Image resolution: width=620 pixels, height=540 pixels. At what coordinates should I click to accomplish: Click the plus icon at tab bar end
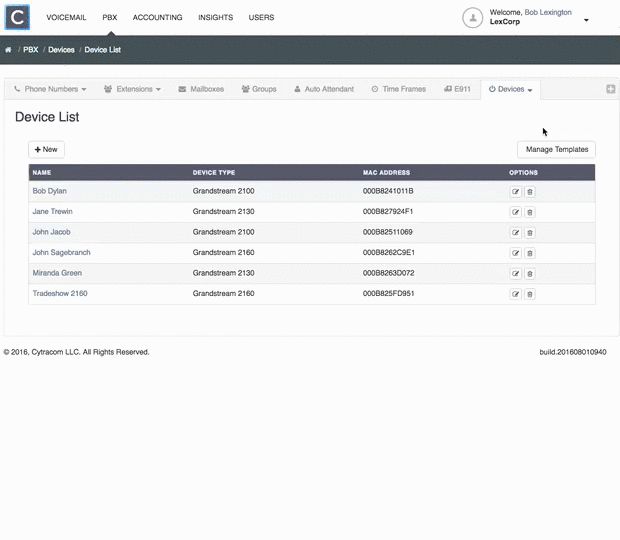coord(611,89)
